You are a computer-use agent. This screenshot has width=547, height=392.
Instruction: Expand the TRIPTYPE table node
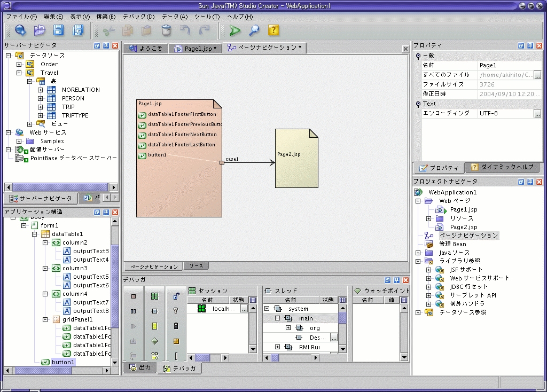coord(41,115)
